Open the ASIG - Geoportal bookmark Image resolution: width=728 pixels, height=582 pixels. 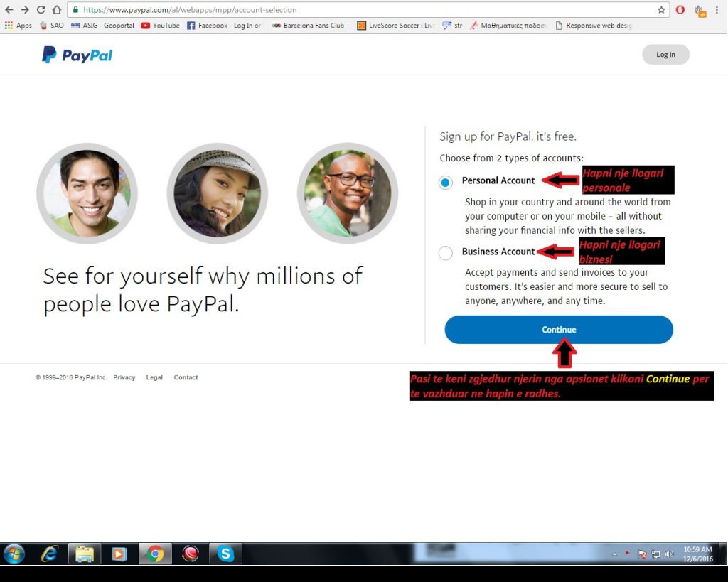pos(102,26)
